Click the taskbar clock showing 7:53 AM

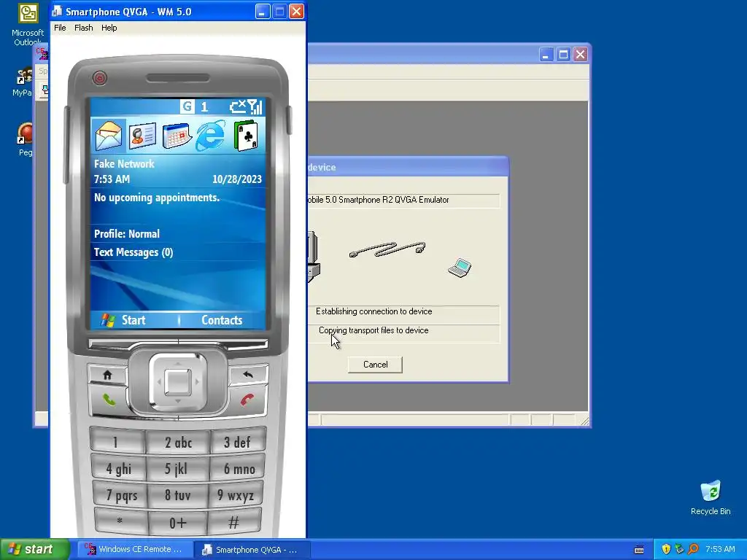pyautogui.click(x=720, y=549)
